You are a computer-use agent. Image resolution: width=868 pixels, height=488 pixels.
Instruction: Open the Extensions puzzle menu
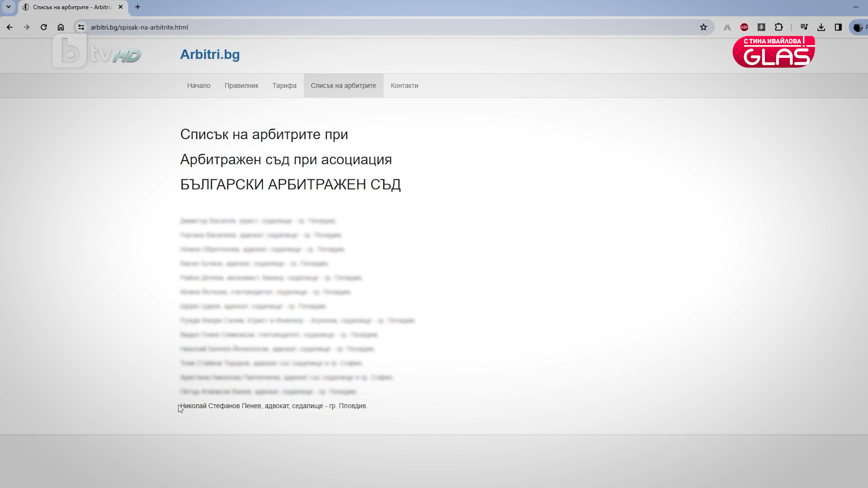pos(778,27)
